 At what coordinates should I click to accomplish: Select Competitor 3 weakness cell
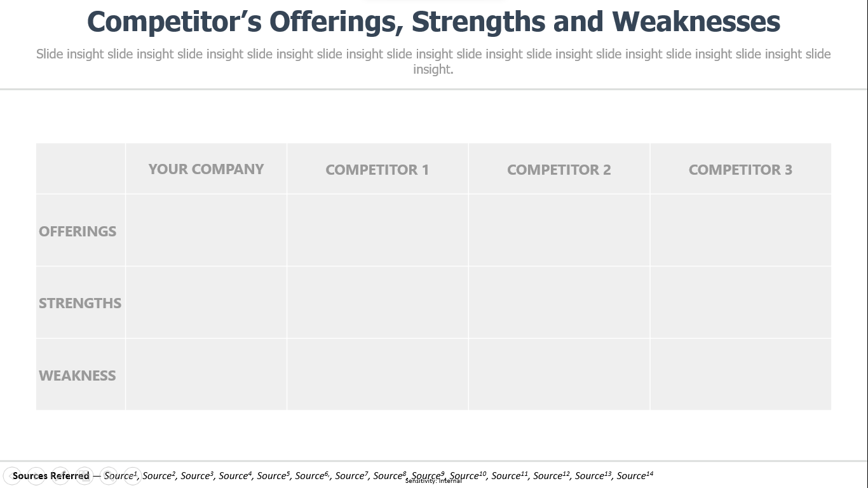pyautogui.click(x=740, y=374)
